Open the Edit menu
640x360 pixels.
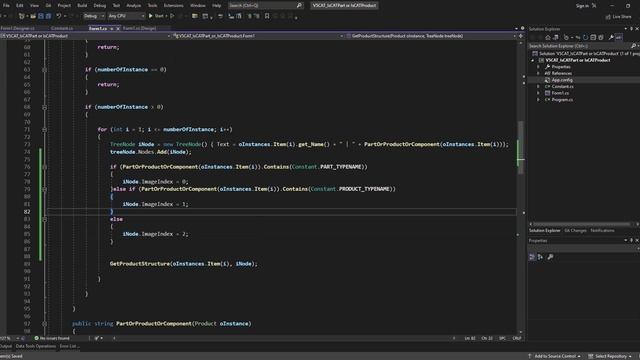(x=20, y=6)
